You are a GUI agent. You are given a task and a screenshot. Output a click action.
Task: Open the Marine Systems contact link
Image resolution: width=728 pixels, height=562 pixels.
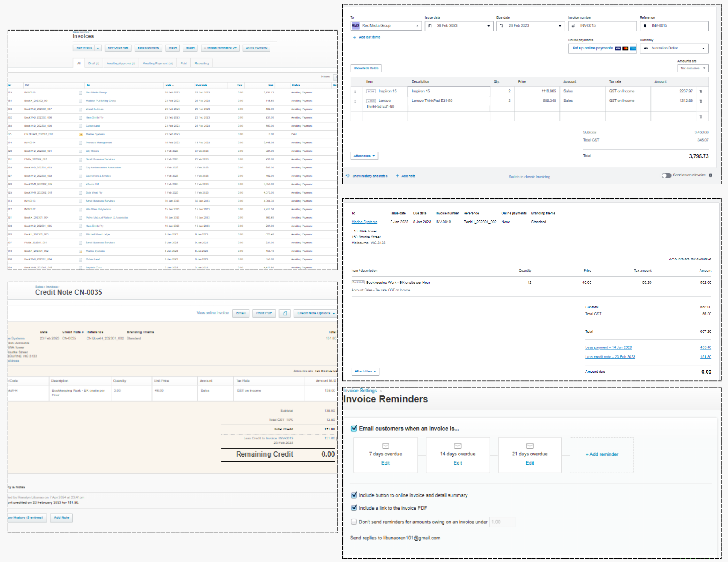[x=364, y=222]
